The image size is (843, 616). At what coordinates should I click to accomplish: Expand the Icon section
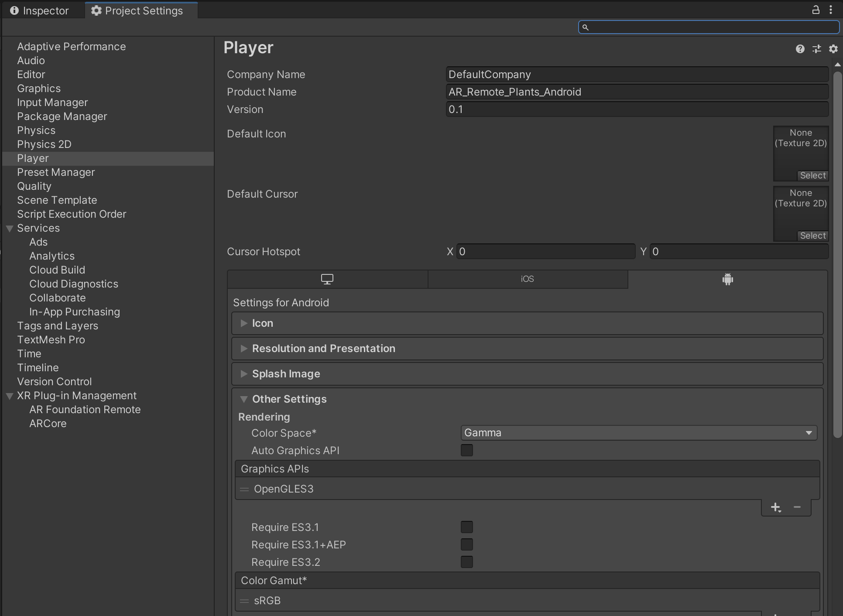click(x=527, y=323)
